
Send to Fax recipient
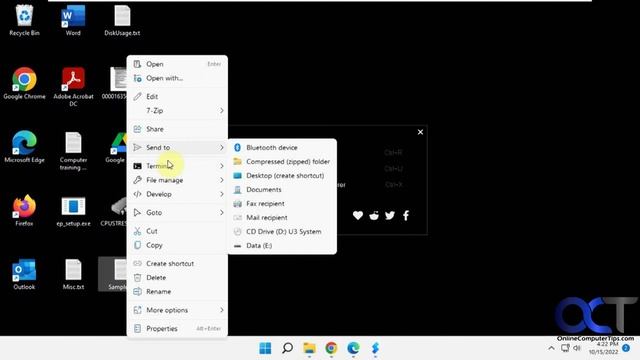tap(282, 203)
